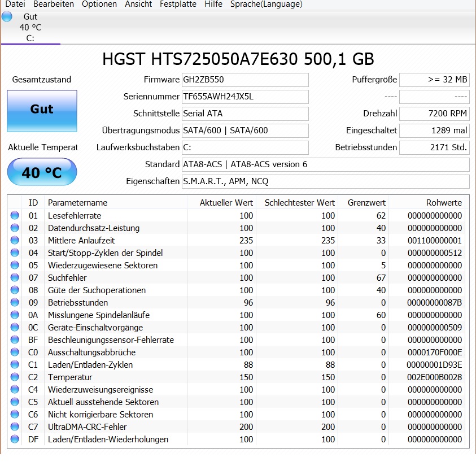This screenshot has width=476, height=470.
Task: Click raw value 0000170F000E
Action: tap(435, 352)
